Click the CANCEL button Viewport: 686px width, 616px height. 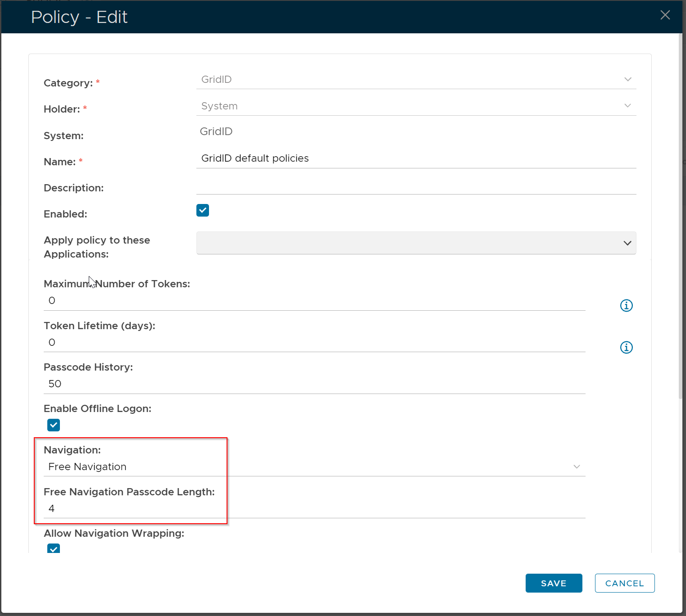(x=624, y=583)
